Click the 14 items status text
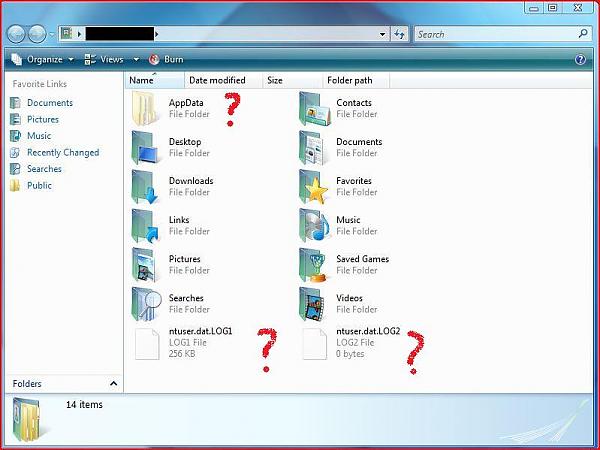The height and width of the screenshot is (450, 600). (x=84, y=404)
